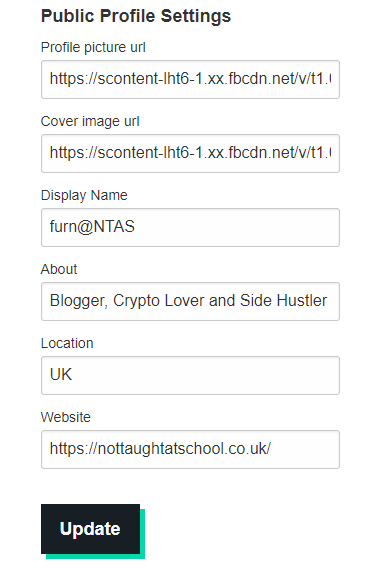Click the 'UK' value in the field
This screenshot has height=572, width=375.
point(61,374)
